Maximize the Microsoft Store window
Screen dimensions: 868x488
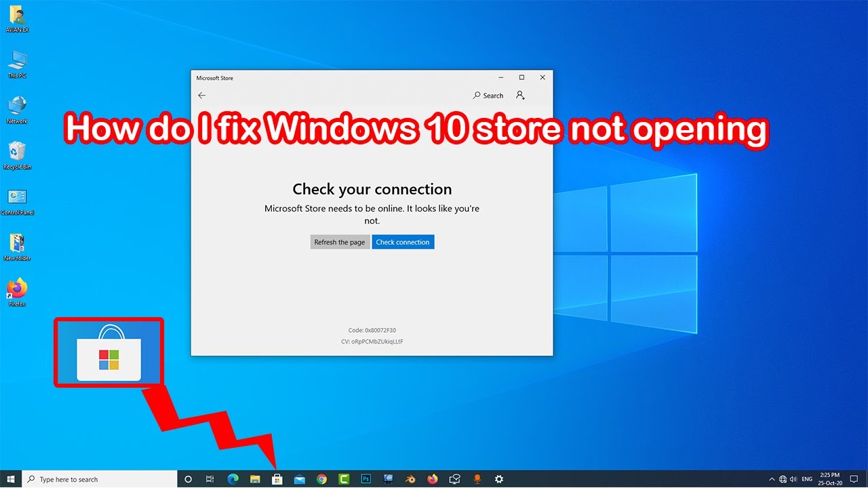(x=521, y=77)
